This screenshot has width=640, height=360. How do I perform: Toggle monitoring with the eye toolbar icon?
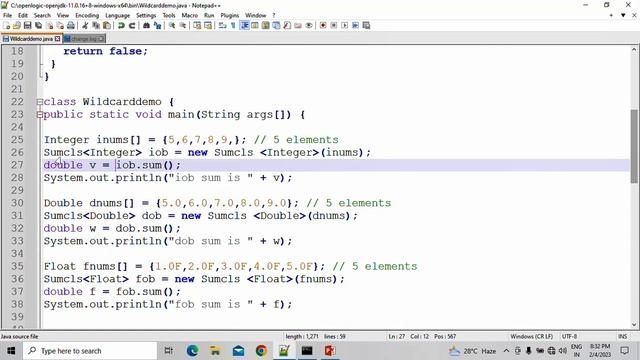coord(309,25)
